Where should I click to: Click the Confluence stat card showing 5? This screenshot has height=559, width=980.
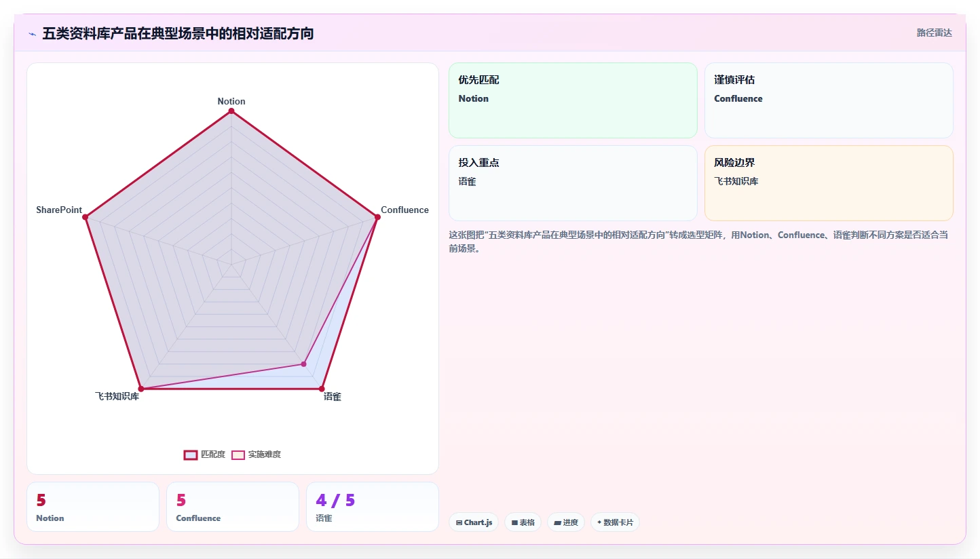[233, 507]
